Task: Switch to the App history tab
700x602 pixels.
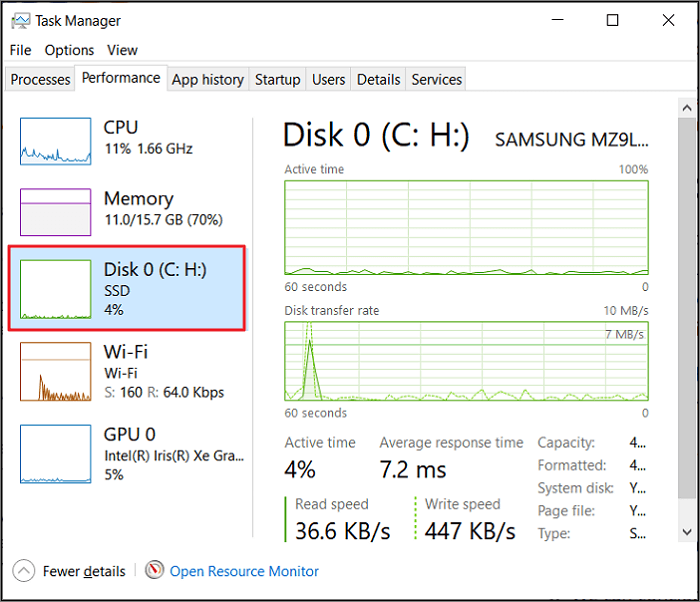Action: (207, 79)
